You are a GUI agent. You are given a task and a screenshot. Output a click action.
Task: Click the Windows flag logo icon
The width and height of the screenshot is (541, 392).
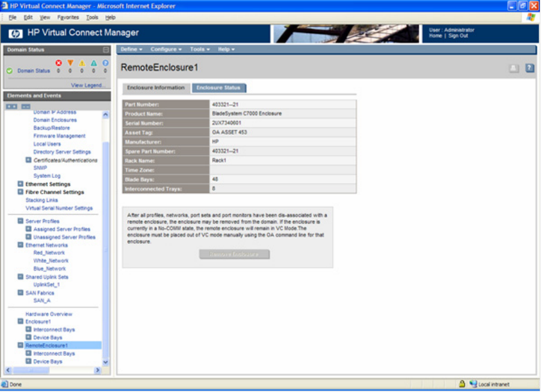point(531,17)
